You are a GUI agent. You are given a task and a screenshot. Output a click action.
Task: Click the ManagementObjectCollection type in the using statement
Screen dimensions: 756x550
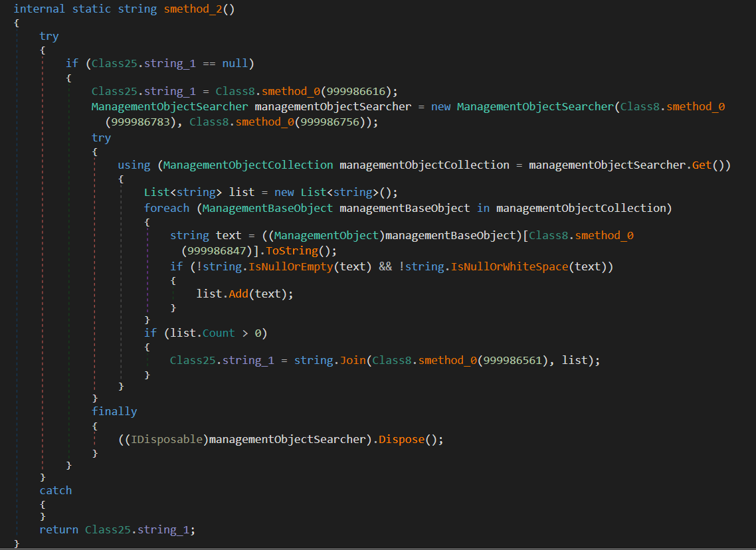(x=248, y=165)
